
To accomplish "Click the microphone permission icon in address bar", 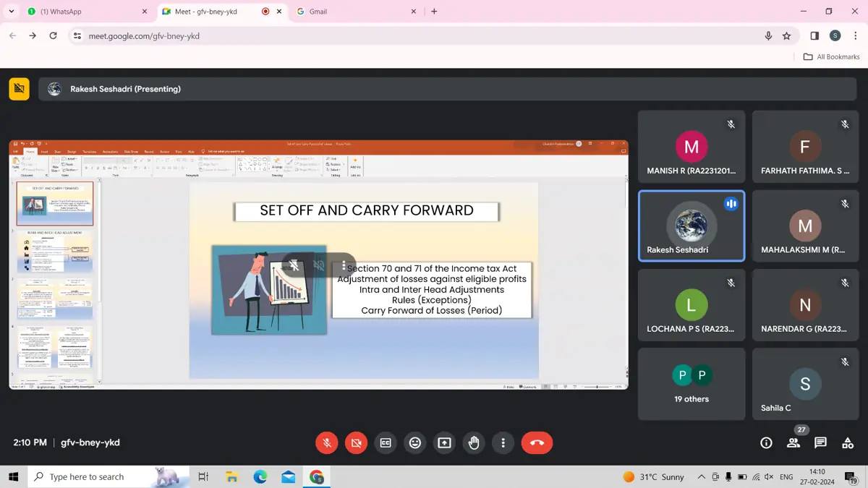I will click(769, 35).
